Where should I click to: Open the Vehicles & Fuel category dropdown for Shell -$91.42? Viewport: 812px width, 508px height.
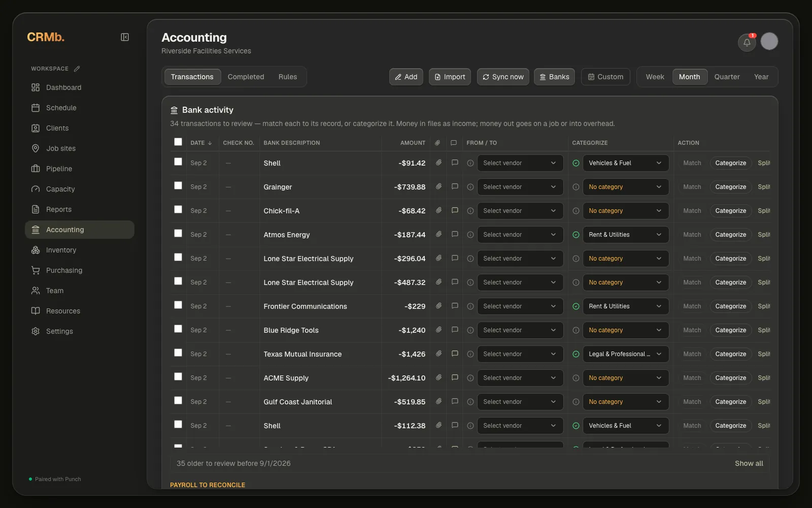(x=626, y=163)
